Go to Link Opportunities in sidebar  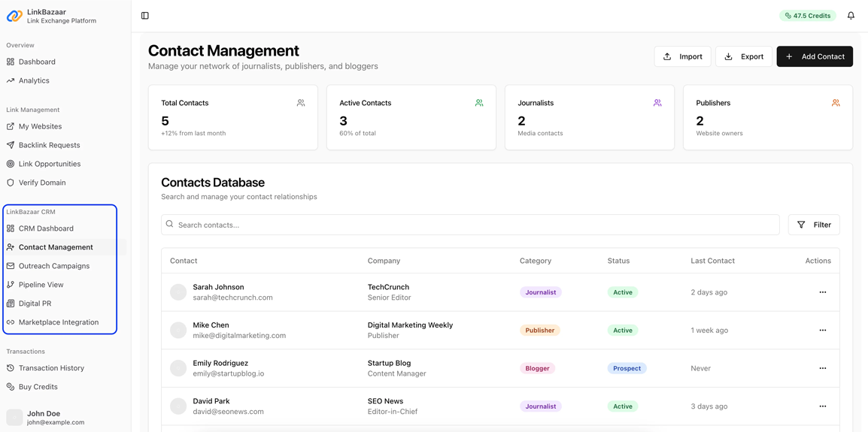[x=50, y=164]
